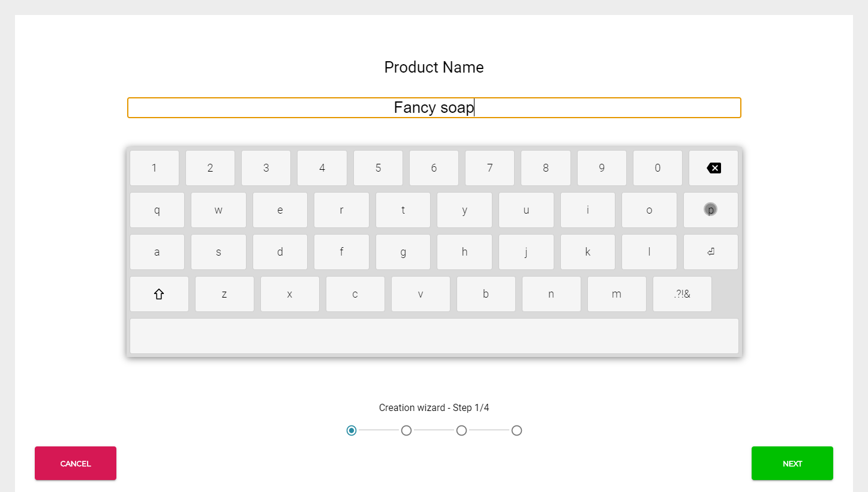
Task: Click the Product Name text field
Action: click(x=434, y=107)
